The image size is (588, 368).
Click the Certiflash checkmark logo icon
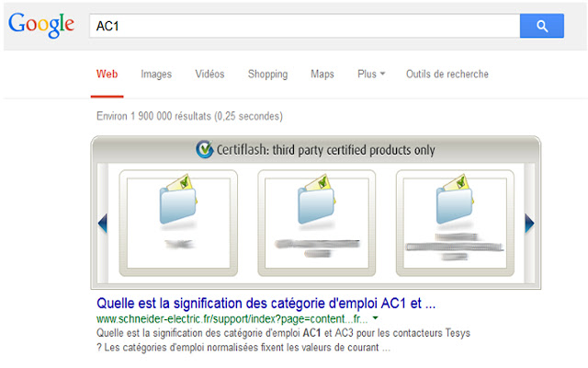tap(205, 149)
